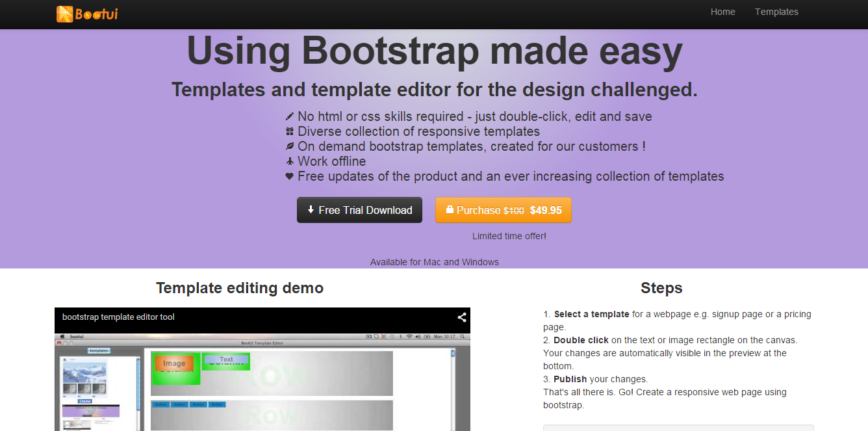
Task: Click the bold word 'Publish' in step 3
Action: (570, 379)
